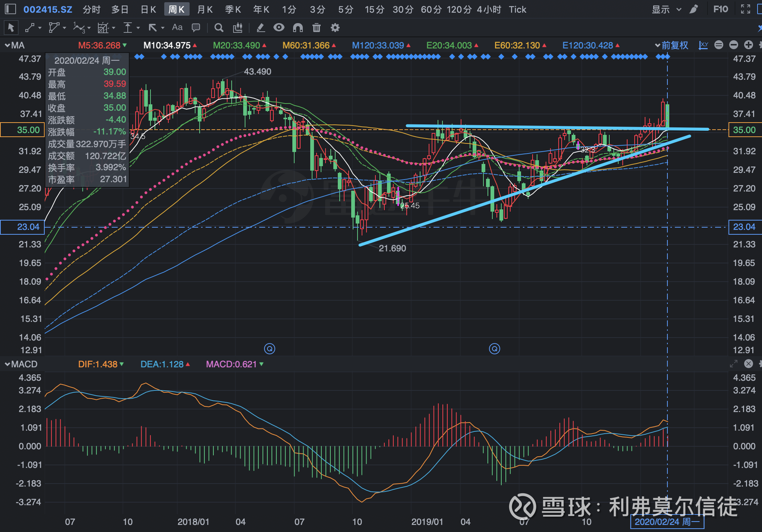
Task: Select the arrow cursor tool
Action: [x=11, y=28]
